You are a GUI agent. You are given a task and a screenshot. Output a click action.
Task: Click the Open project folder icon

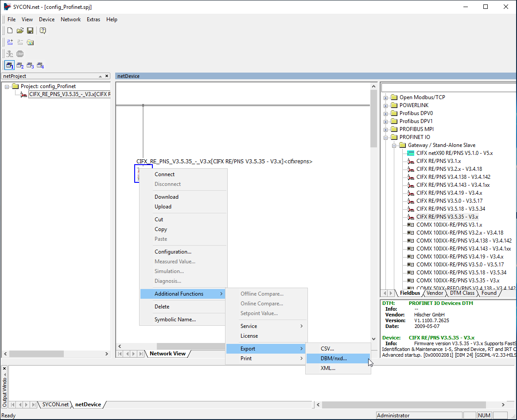20,31
